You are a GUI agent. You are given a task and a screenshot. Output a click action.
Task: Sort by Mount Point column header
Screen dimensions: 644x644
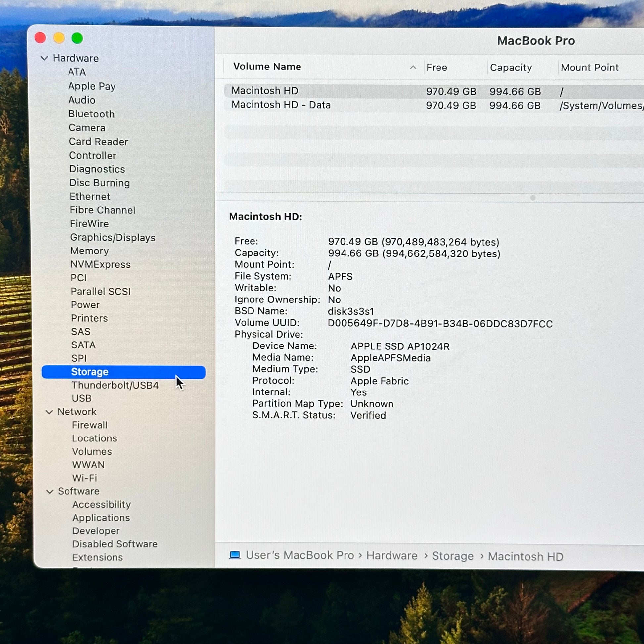coord(589,68)
